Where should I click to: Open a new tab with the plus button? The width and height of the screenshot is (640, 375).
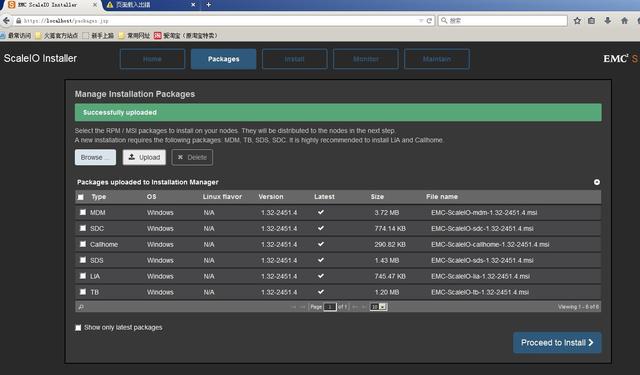click(x=209, y=5)
